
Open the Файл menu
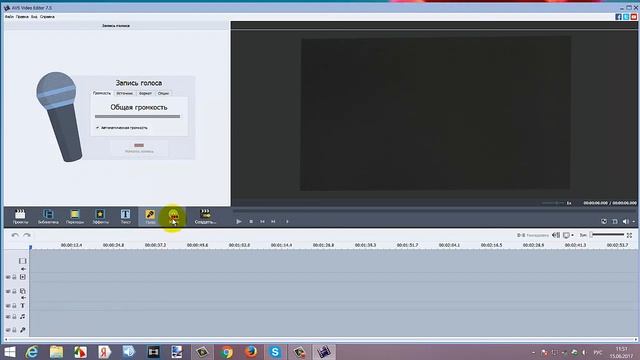[x=9, y=17]
